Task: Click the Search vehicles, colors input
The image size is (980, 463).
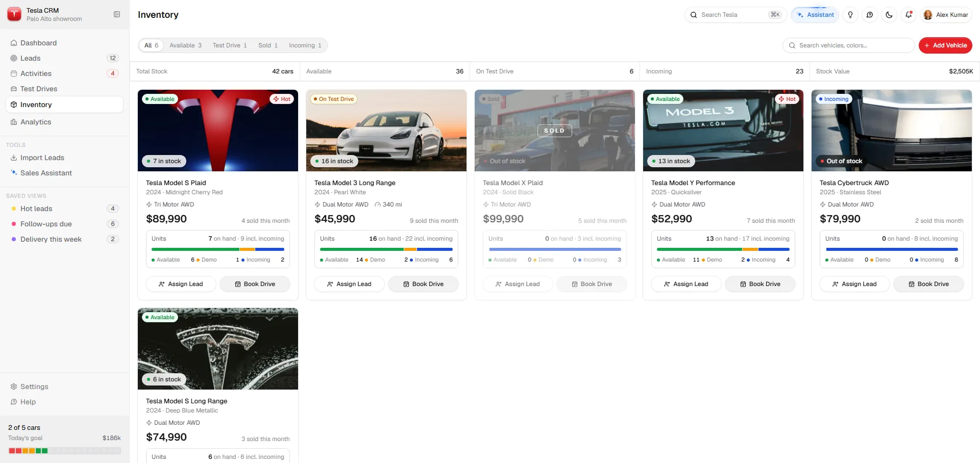Action: (x=848, y=45)
